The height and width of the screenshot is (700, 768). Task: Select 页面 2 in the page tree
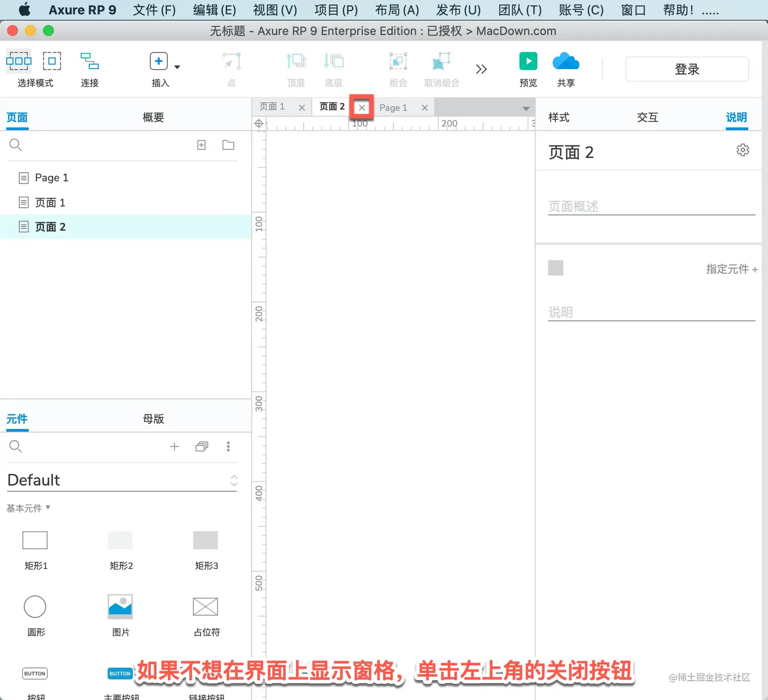click(x=126, y=227)
